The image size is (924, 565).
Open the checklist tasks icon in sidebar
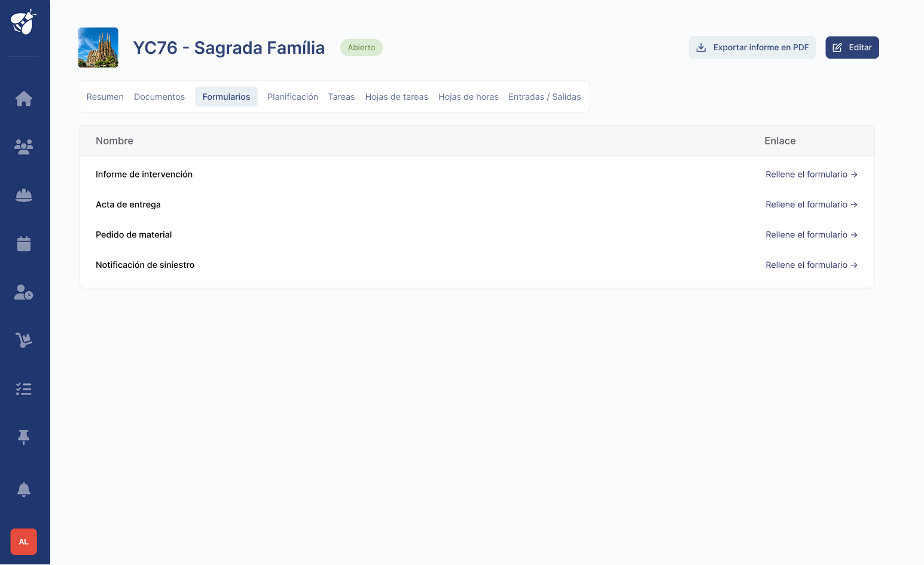pos(24,389)
